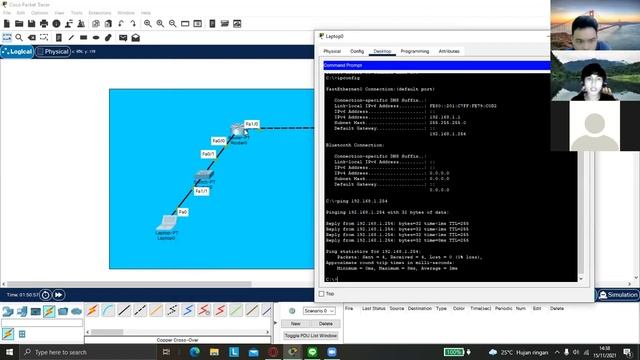Switch to Physical workspace view

(53, 51)
